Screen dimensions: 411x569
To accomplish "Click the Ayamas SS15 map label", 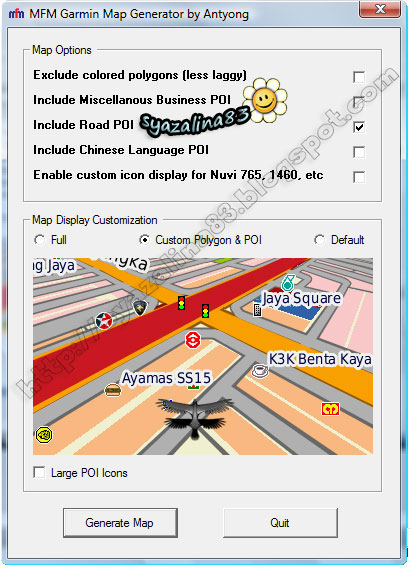I will coord(166,378).
